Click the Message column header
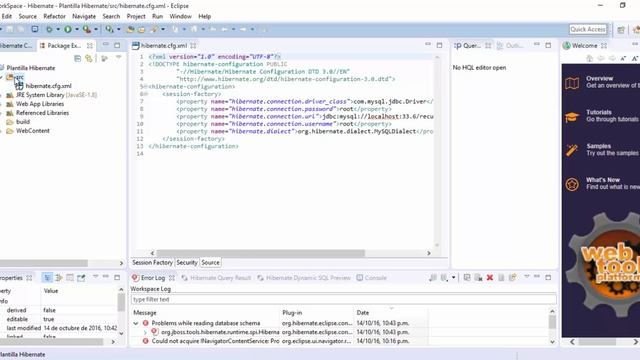 pos(145,313)
